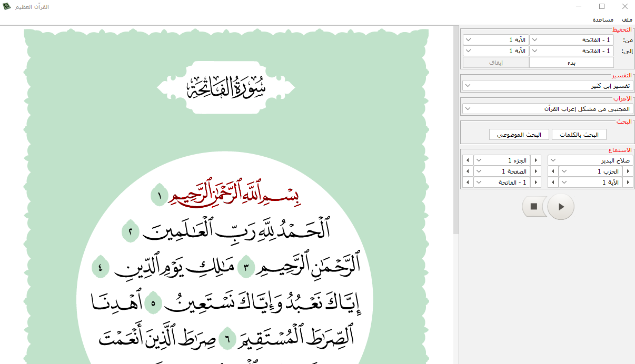The image size is (635, 364).
Task: Click verse marker ٢ after الحمد لله
Action: pyautogui.click(x=130, y=232)
